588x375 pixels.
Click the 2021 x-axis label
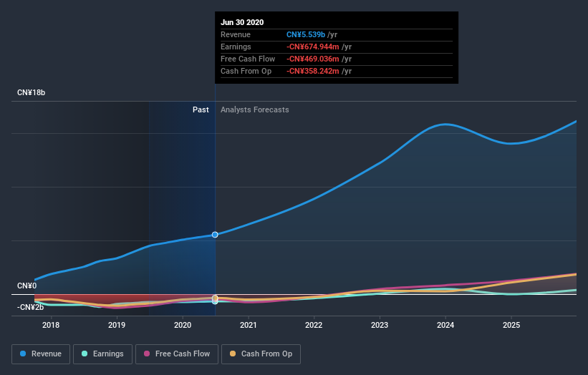pyautogui.click(x=249, y=325)
